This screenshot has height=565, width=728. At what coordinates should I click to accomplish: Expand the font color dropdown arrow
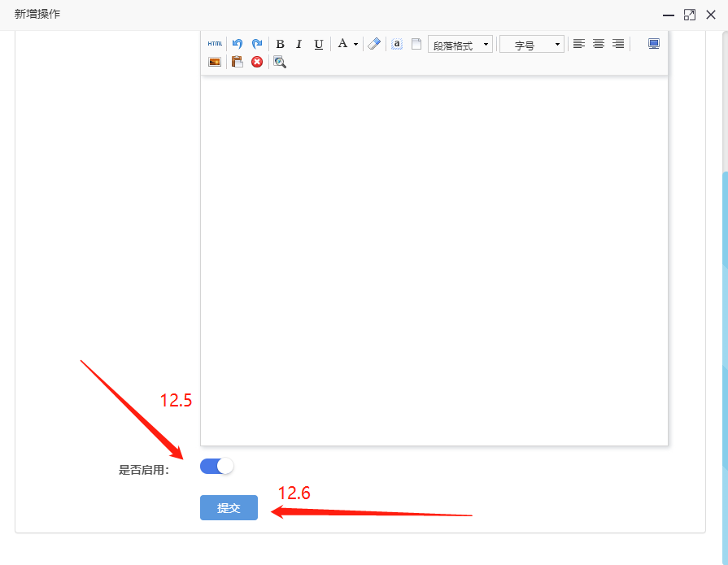(355, 45)
